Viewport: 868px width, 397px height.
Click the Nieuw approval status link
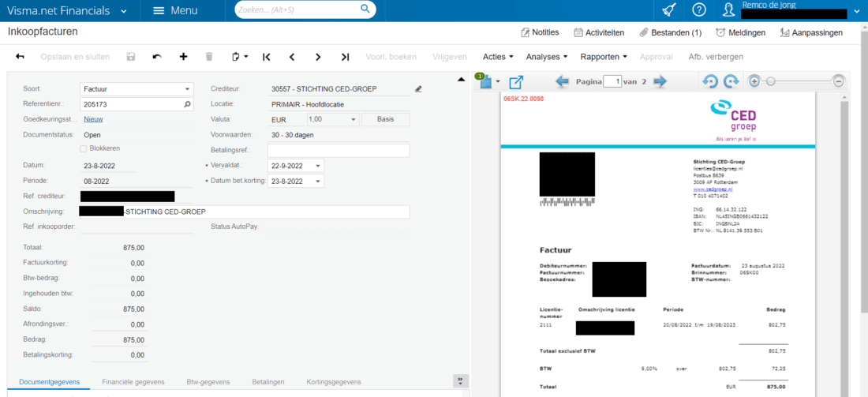click(94, 119)
